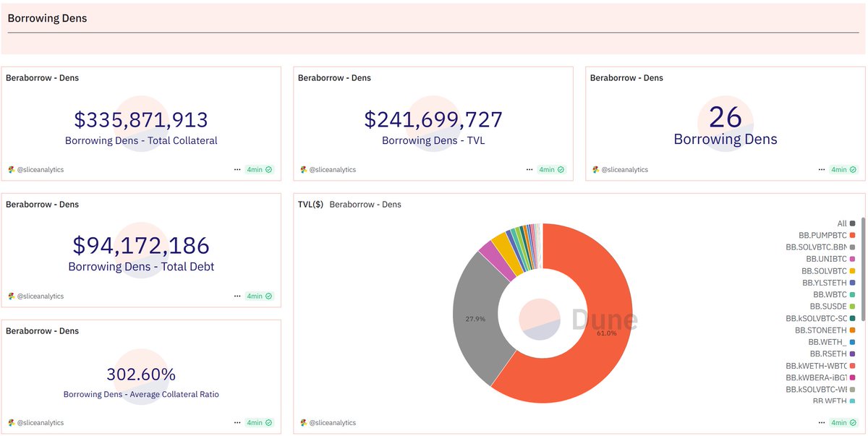Screen dimensions: 868x436
Task: Open options menu on Total Collateral card
Action: 237,170
